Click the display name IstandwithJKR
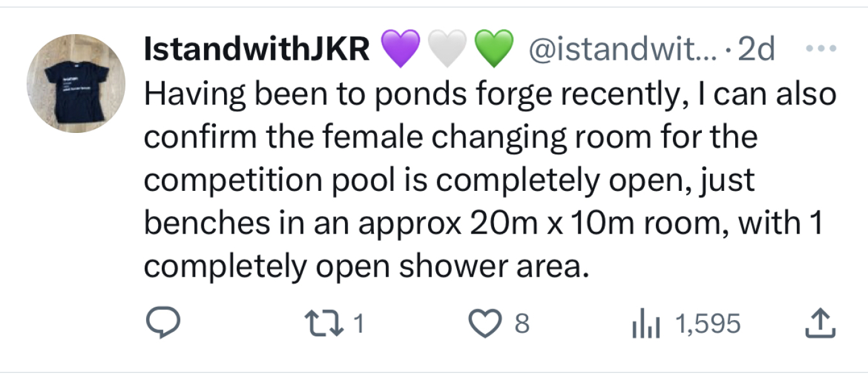This screenshot has width=868, height=378. click(x=255, y=49)
